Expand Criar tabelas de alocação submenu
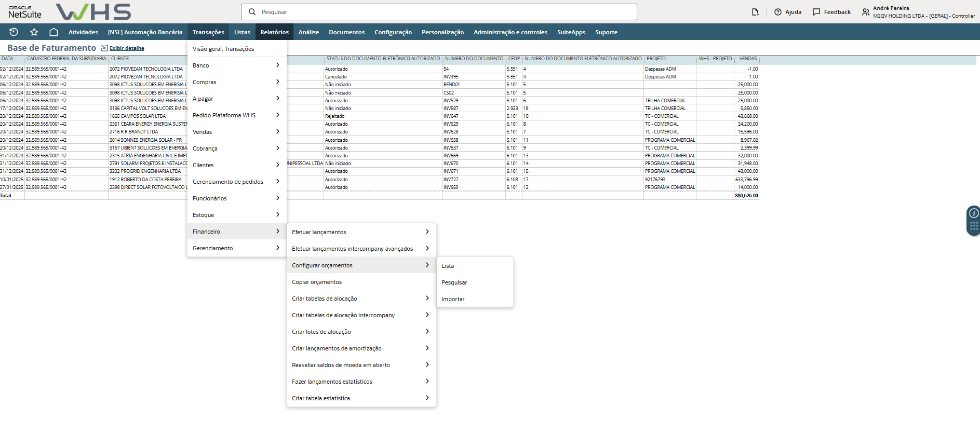The image size is (980, 433). pyautogui.click(x=361, y=299)
